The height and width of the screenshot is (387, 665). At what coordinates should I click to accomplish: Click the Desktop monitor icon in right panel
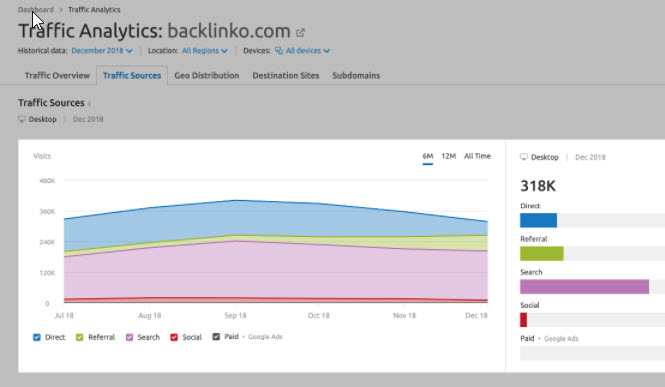(524, 157)
